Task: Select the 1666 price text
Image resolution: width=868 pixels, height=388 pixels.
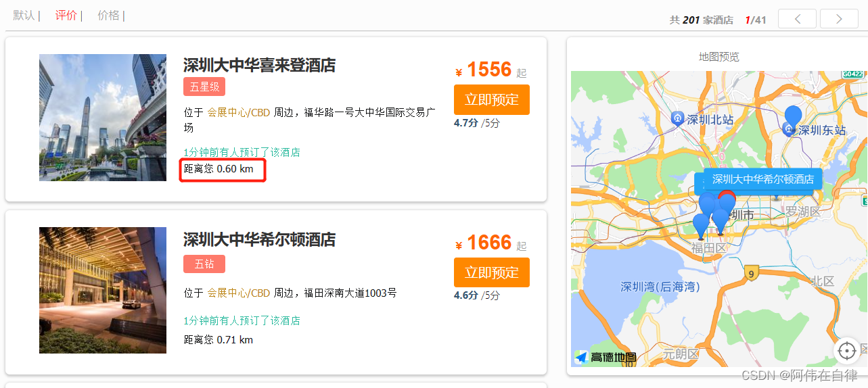Action: [x=489, y=243]
